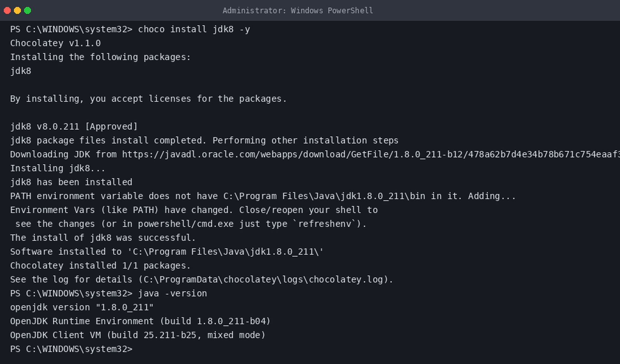Click the yellow minimize window button
The height and width of the screenshot is (364, 620).
click(x=17, y=10)
